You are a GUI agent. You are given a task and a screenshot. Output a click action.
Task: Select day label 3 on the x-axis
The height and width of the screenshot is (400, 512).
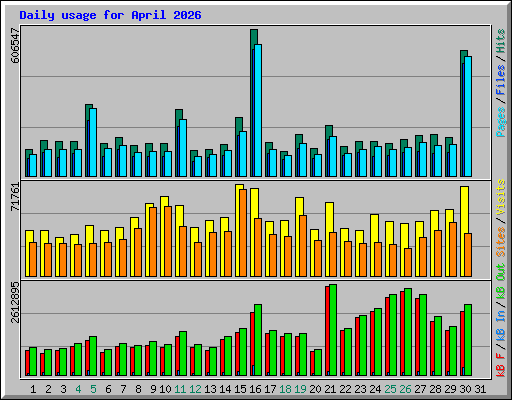(x=63, y=389)
